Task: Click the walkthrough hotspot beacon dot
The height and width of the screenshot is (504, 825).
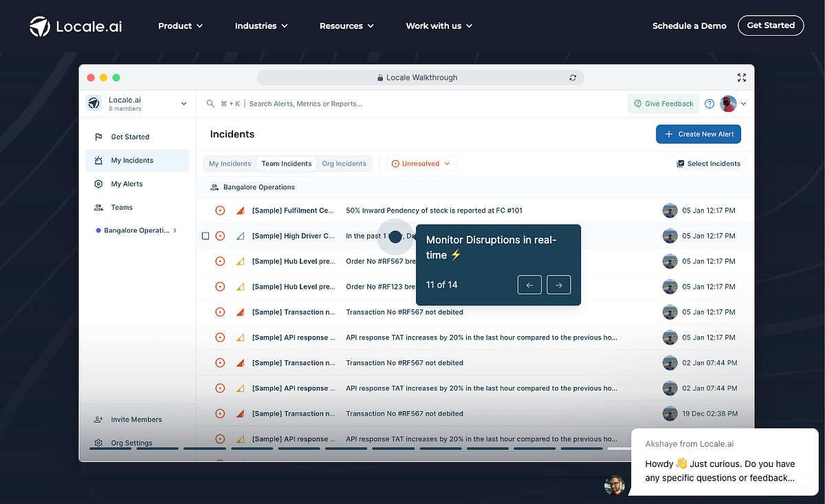Action: pos(395,237)
